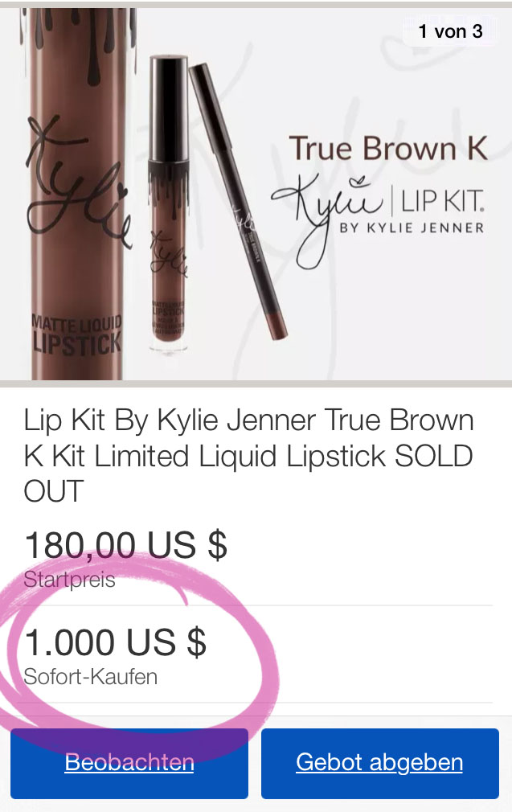Select the 180,00 US $ starting price
The width and height of the screenshot is (512, 812).
click(126, 545)
